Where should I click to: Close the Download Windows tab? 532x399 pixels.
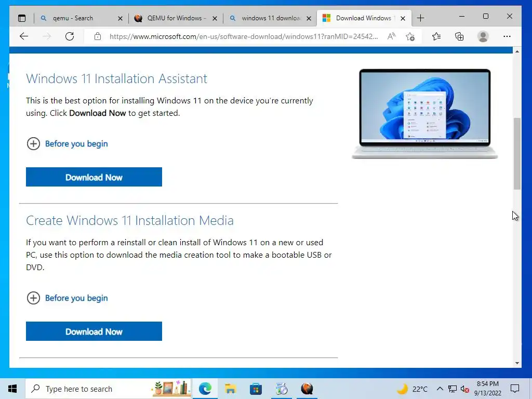point(403,18)
